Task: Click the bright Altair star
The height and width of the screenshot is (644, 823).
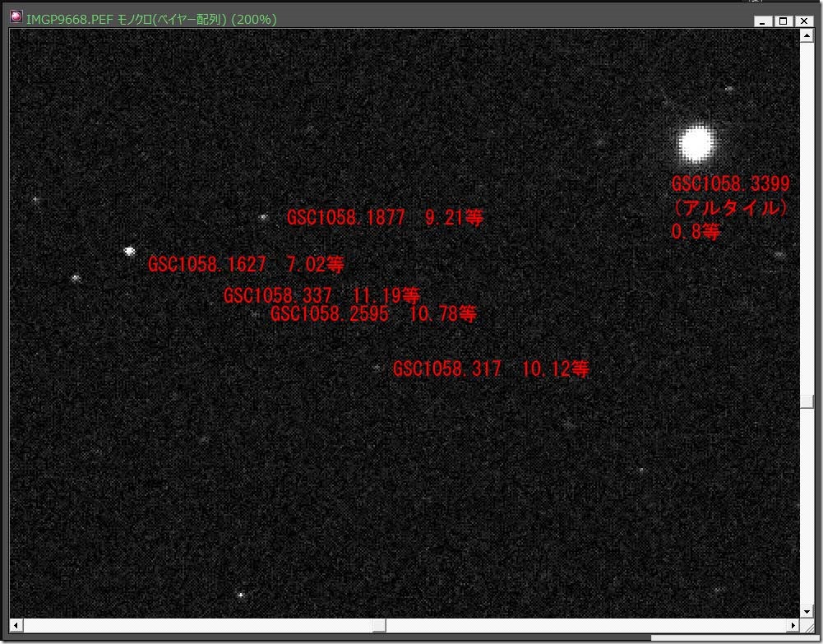Action: point(697,143)
